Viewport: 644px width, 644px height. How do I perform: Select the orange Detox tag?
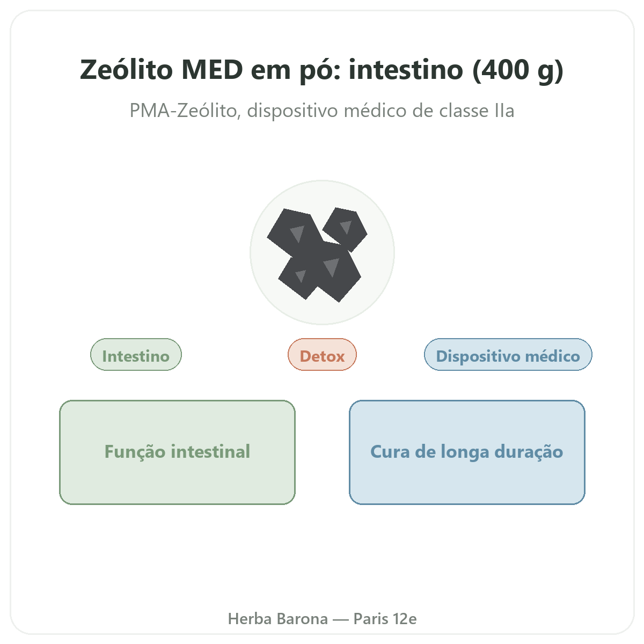[322, 355]
